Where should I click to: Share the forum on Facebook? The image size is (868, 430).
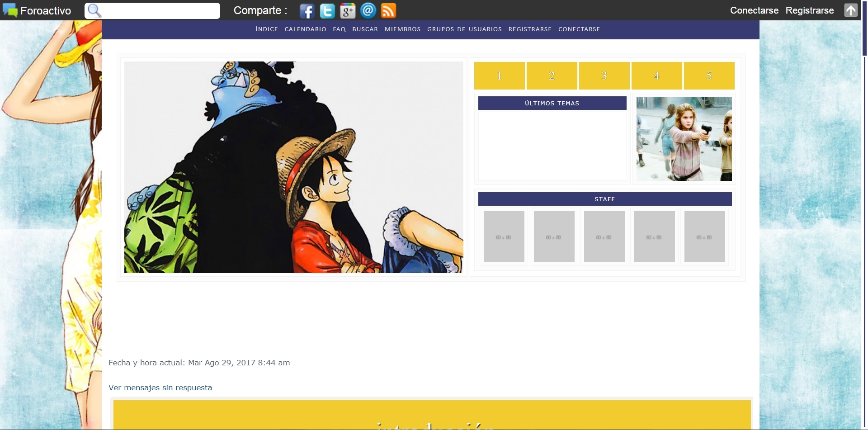[307, 11]
